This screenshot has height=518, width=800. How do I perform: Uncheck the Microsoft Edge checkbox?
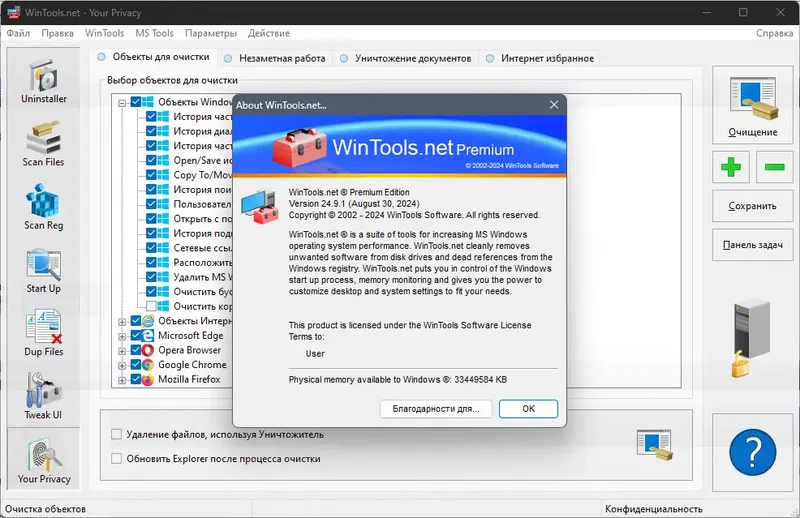point(136,335)
